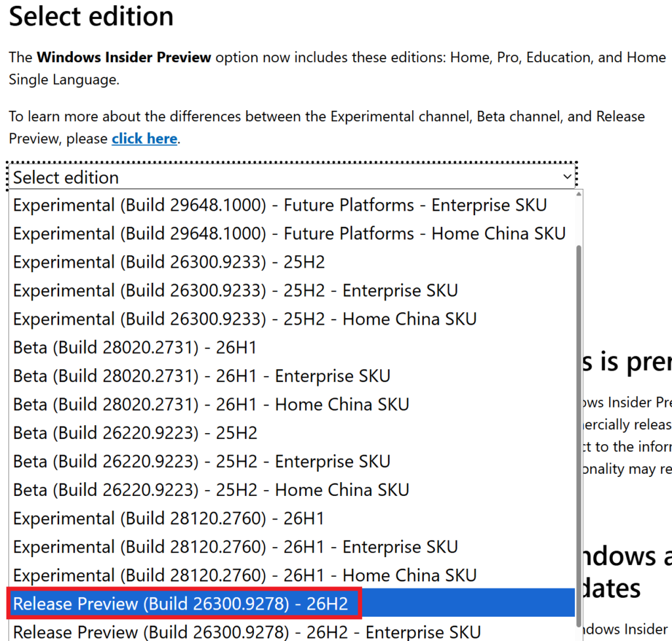Pick Beta 28020.2731 26H1 Home China SKU
672x641 pixels.
point(292,405)
